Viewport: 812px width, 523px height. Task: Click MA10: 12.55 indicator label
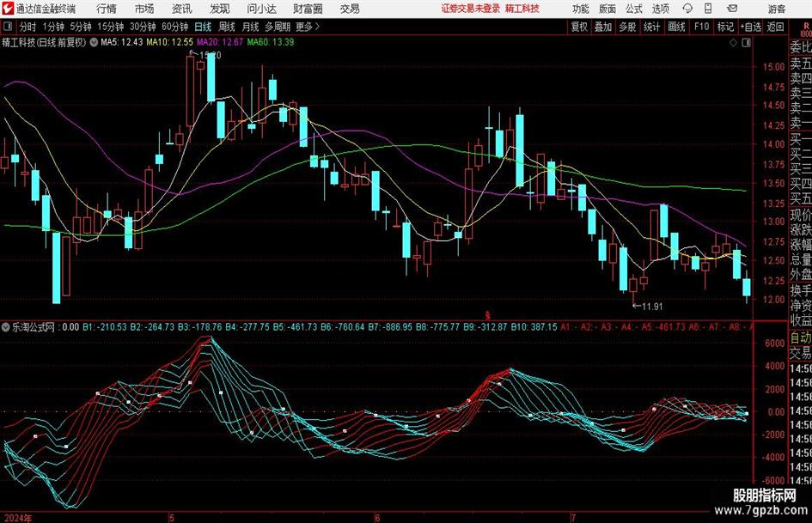[x=170, y=42]
